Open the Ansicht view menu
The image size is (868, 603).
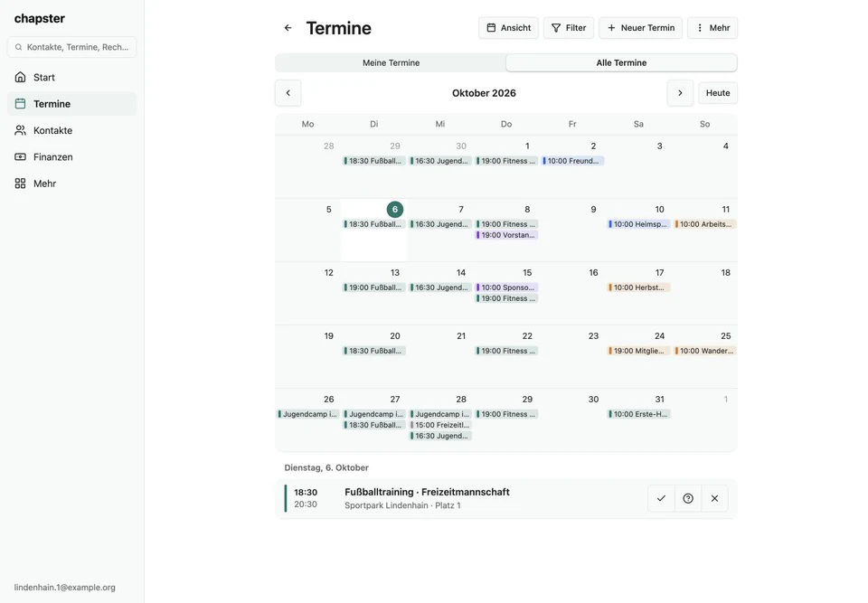[x=508, y=28]
